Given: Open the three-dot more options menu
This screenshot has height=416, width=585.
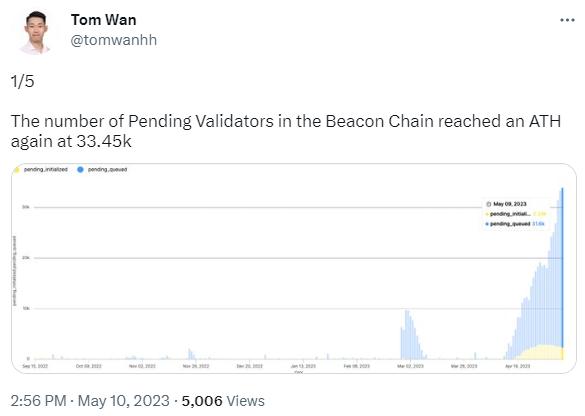Looking at the screenshot, I should coord(567,20).
